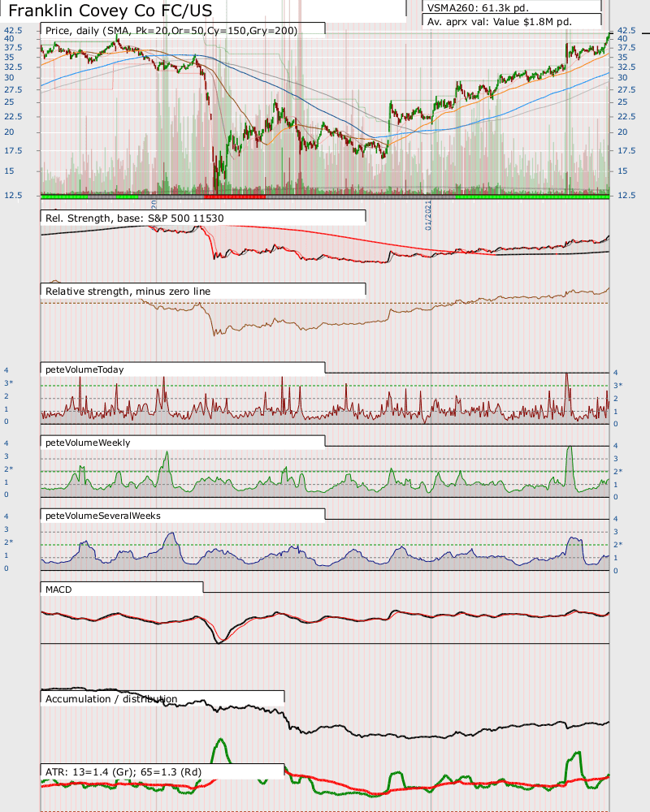Click the Accumulation / distribution heading

pos(111,698)
